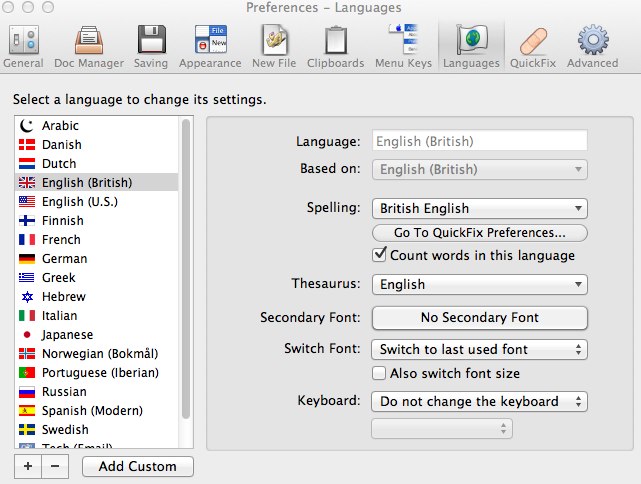Open the General preferences pane

(23, 46)
